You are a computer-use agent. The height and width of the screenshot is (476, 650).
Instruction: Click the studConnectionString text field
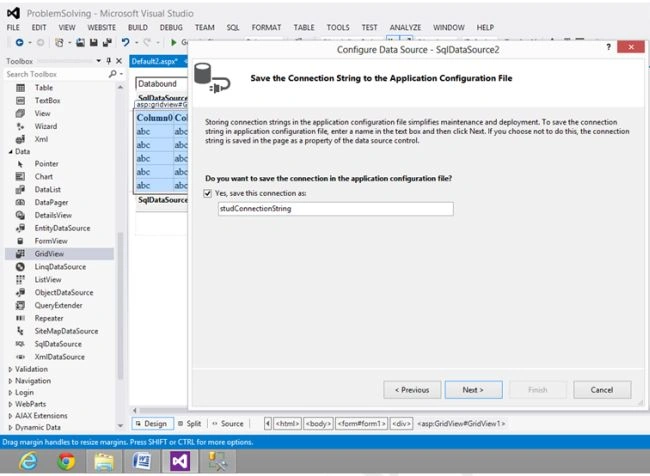(336, 209)
